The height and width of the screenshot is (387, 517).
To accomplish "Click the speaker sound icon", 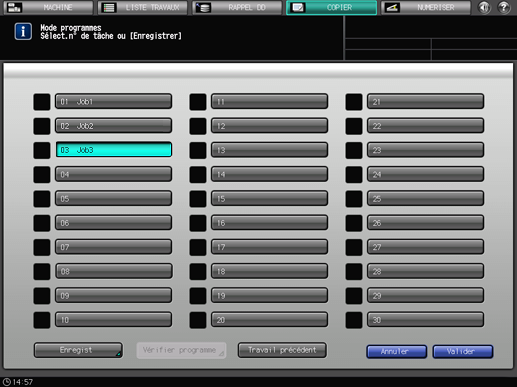I will tap(484, 7).
